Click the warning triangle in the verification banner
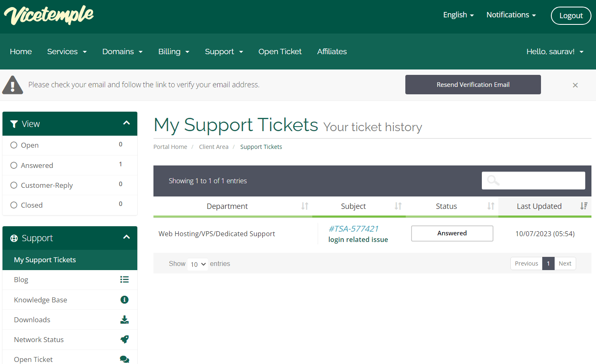This screenshot has width=596, height=364. tap(12, 84)
